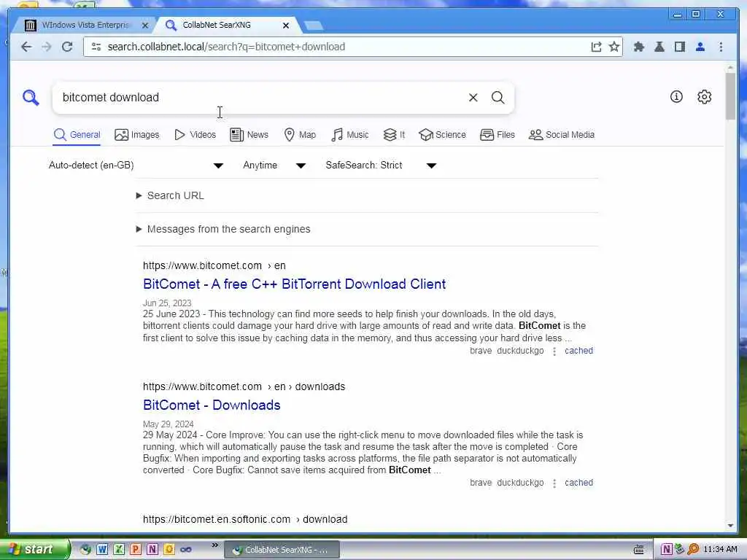
Task: Click the 11:34 AM system clock
Action: coord(720,550)
